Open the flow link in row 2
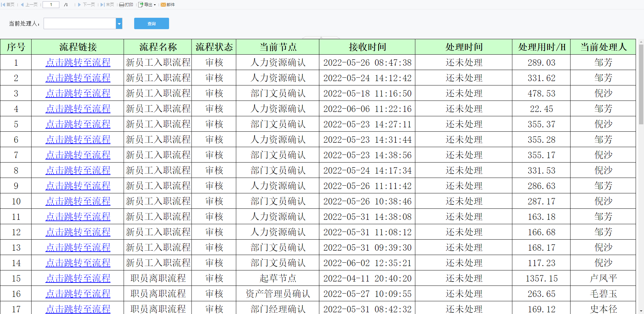 tap(78, 78)
